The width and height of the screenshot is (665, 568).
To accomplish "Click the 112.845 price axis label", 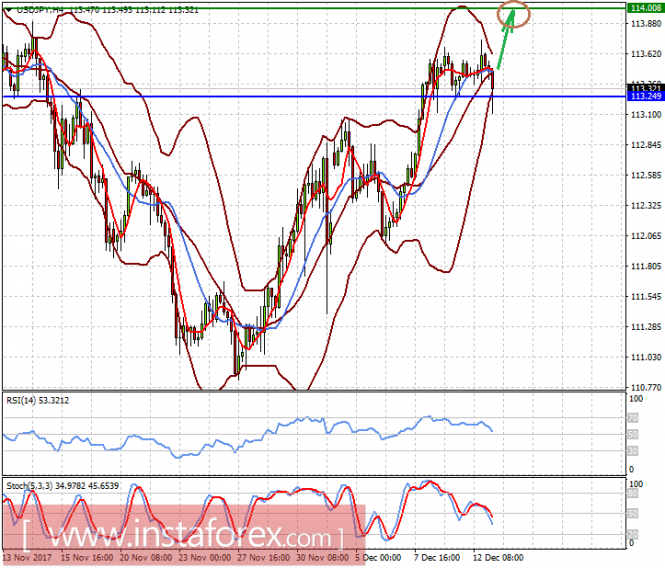I will click(x=646, y=145).
